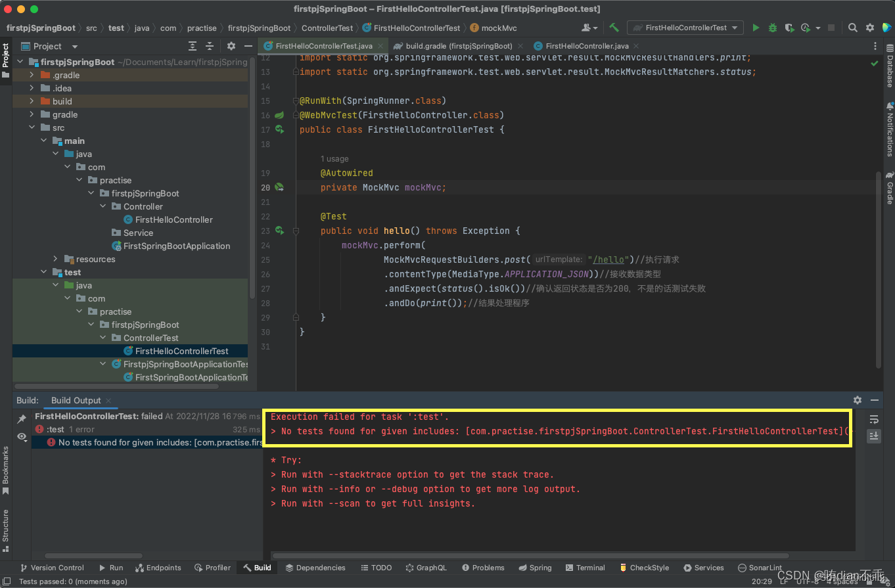Open Database side panel

tap(890, 67)
